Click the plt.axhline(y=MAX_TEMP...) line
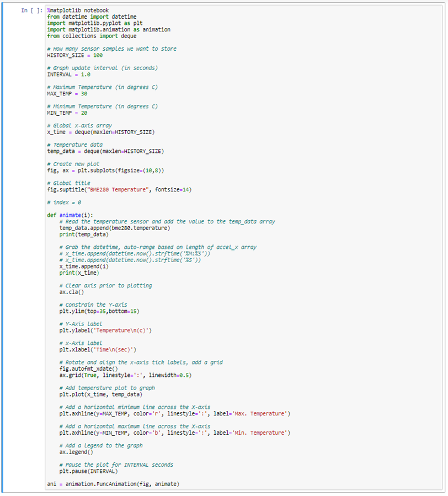 [175, 413]
